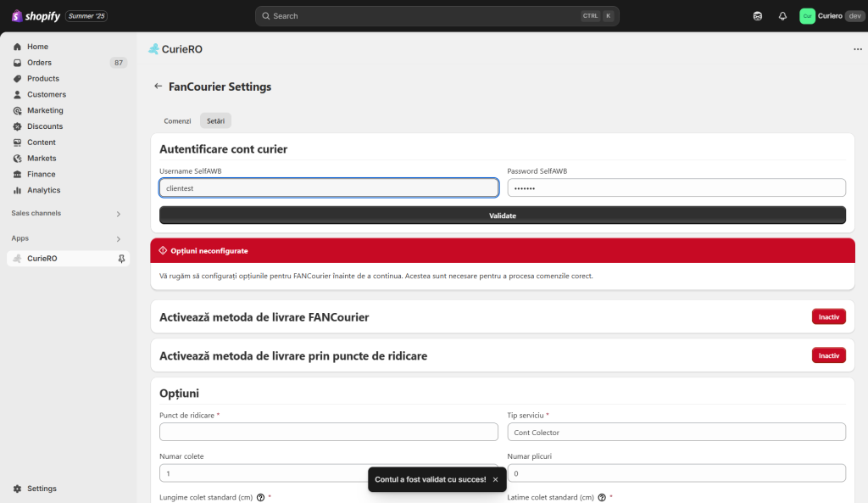This screenshot has width=868, height=503.
Task: Click the warning icon in Opțiuni neconfigurate banner
Action: tap(163, 250)
